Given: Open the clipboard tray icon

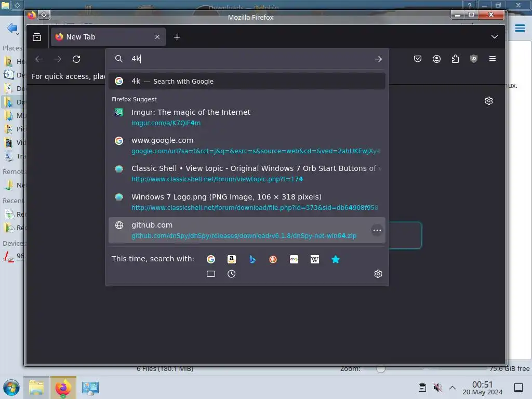Looking at the screenshot, I should 422,388.
